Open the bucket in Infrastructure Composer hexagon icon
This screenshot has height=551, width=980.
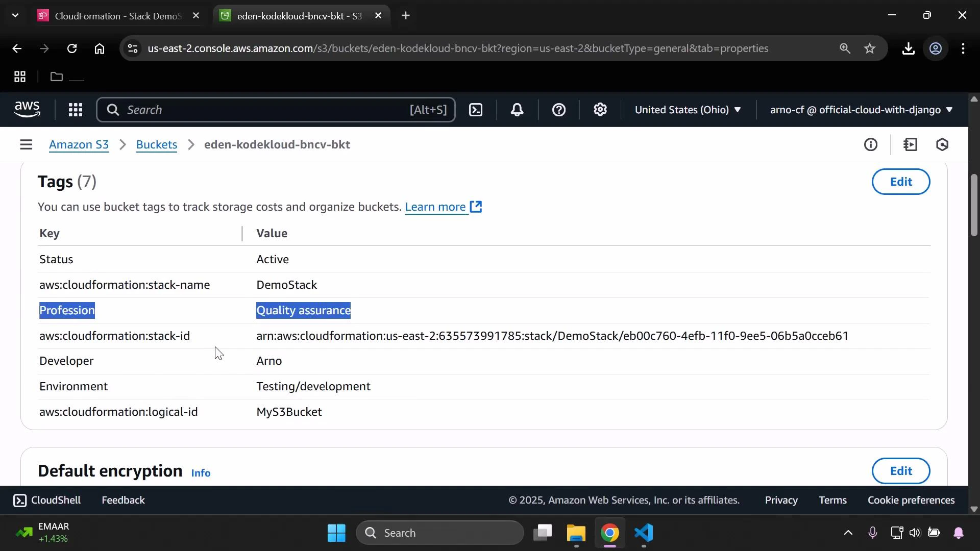(x=943, y=144)
